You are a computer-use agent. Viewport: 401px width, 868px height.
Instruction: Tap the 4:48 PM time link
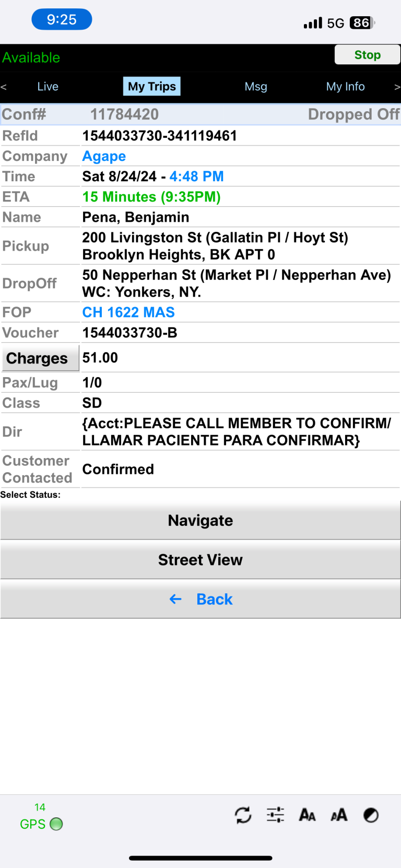pos(196,177)
